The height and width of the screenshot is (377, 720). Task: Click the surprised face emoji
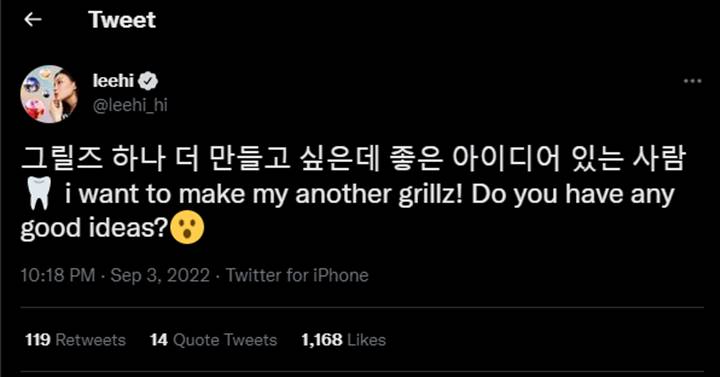coord(187,227)
